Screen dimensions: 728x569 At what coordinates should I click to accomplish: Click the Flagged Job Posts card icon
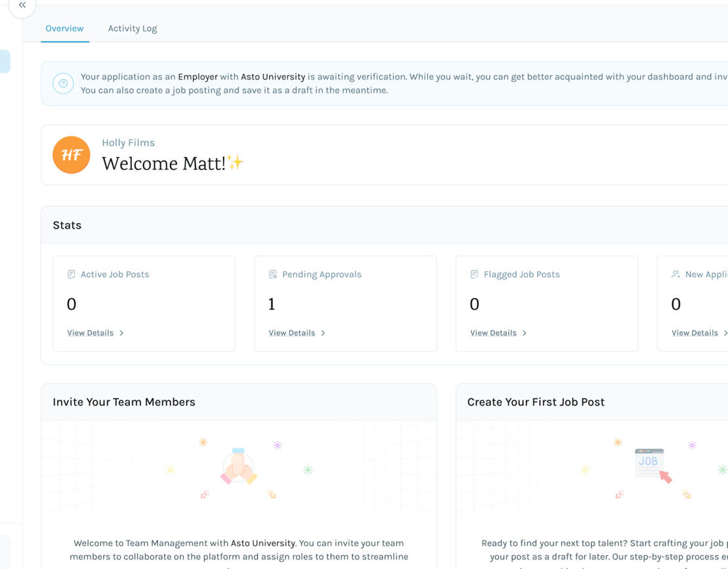click(x=474, y=274)
